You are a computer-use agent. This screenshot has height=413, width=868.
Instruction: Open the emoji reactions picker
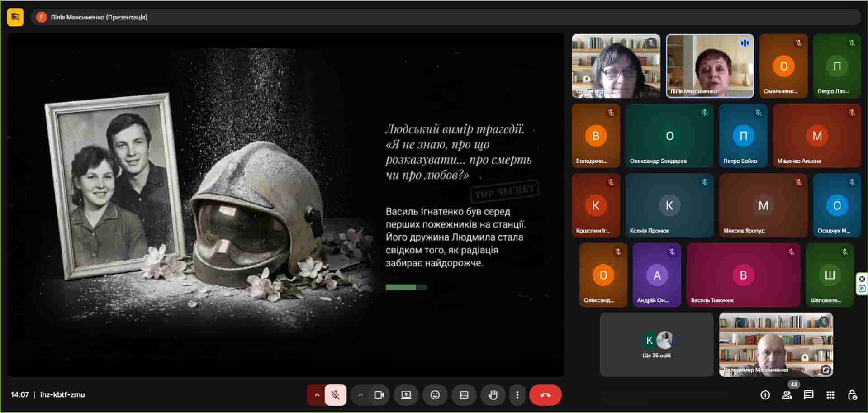click(x=435, y=395)
